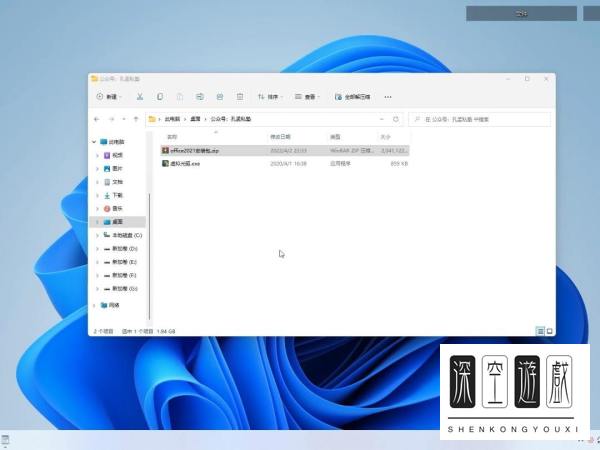Select office2021安装包.zip file name
The width and height of the screenshot is (600, 450).
194,151
